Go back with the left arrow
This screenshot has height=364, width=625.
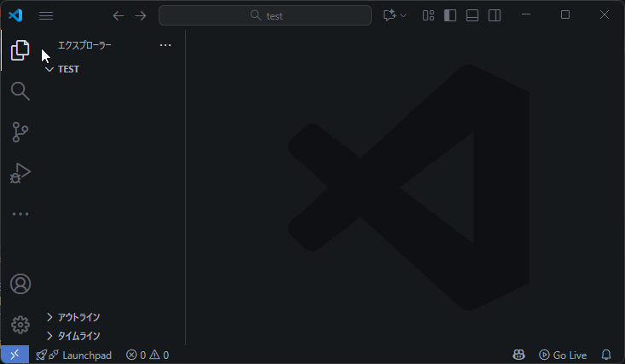[x=119, y=15]
